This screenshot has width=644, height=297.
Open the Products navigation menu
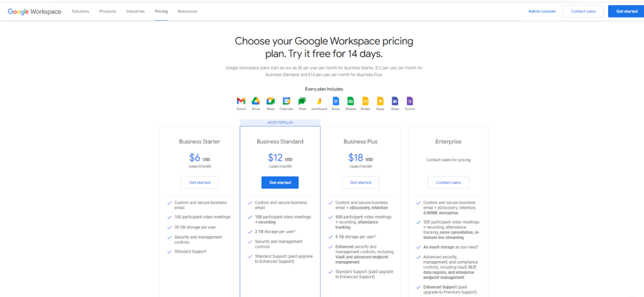click(108, 11)
